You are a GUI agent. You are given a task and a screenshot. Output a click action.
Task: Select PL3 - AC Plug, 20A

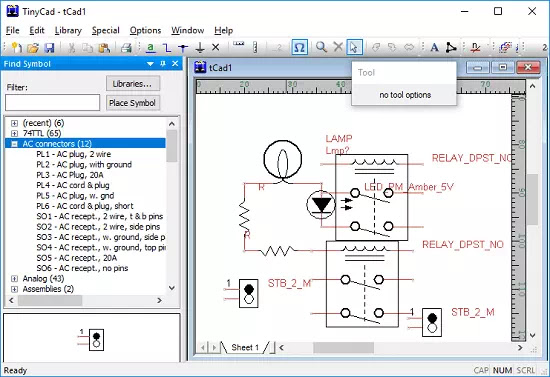click(x=70, y=175)
